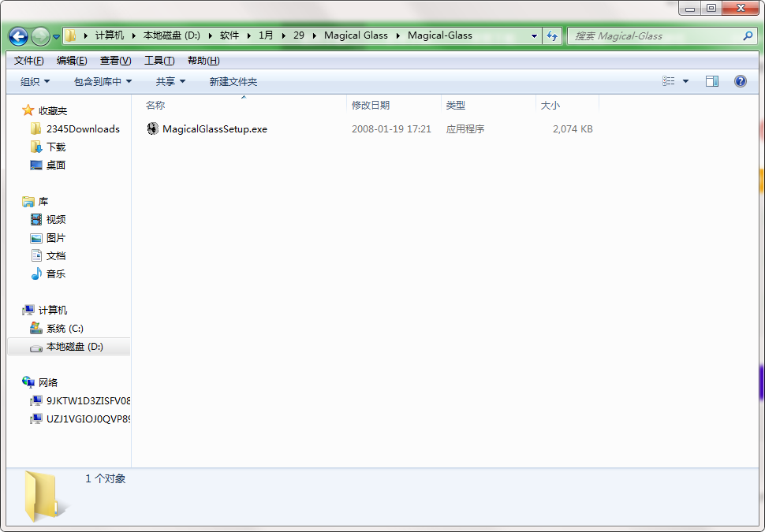Select the MagicalGlassSetup.exe file
The width and height of the screenshot is (765, 532).
point(215,129)
